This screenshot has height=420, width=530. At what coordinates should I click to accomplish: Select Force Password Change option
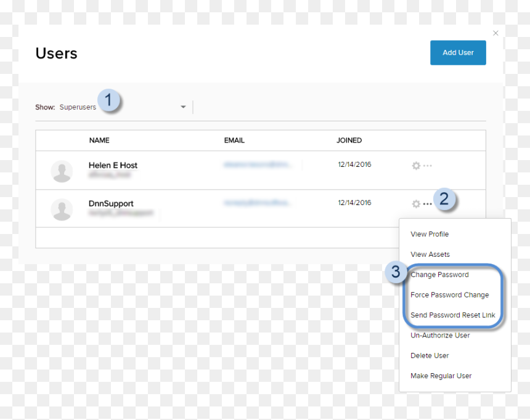pyautogui.click(x=449, y=295)
